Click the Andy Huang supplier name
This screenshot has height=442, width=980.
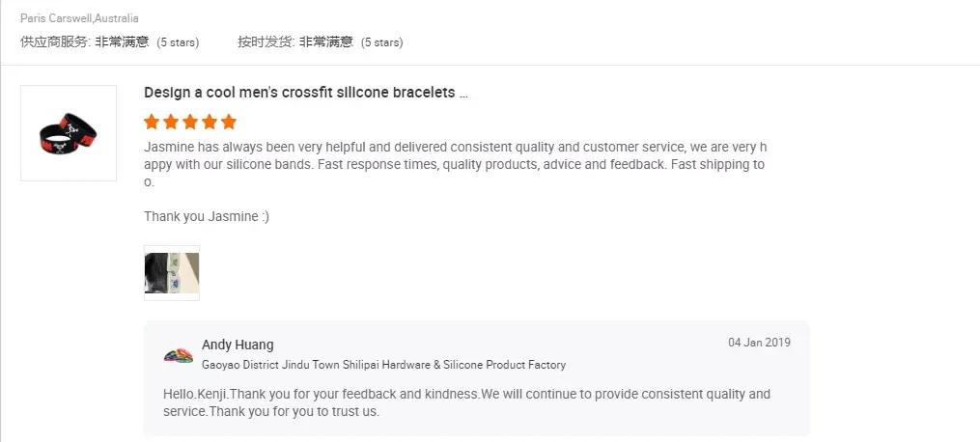(x=238, y=345)
